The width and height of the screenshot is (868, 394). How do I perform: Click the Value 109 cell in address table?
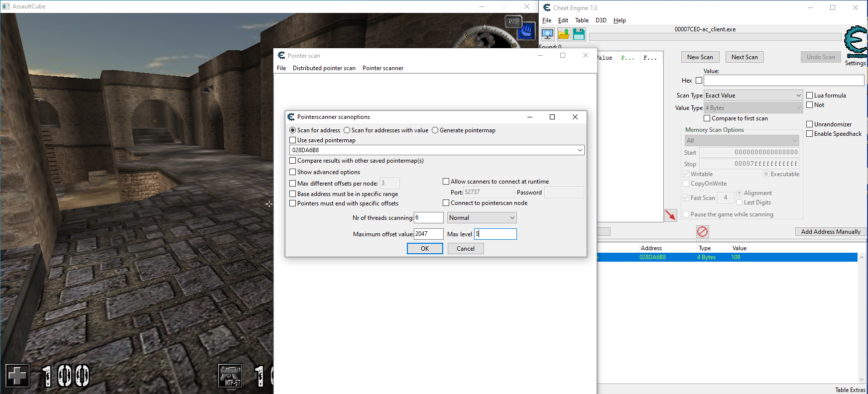736,257
